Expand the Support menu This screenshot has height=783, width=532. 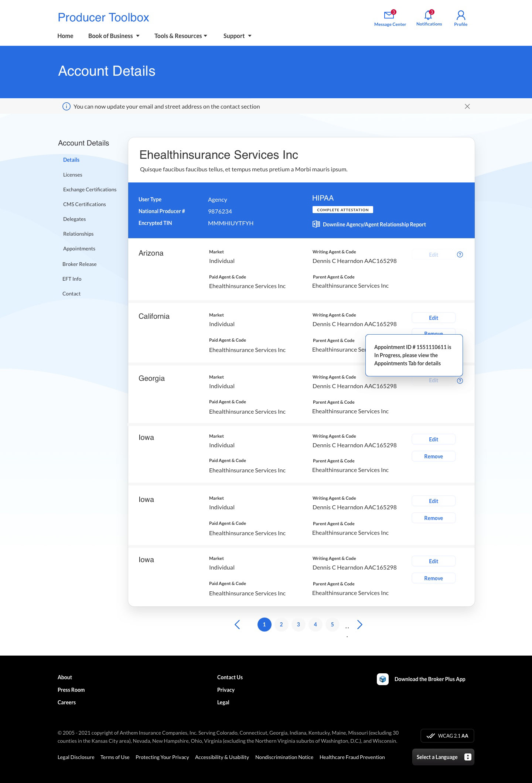point(237,36)
